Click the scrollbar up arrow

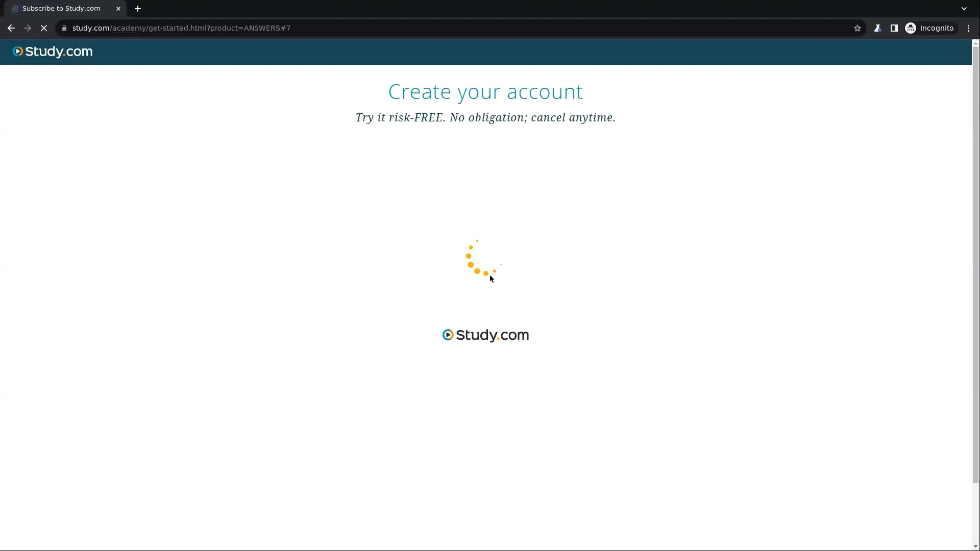tap(975, 43)
